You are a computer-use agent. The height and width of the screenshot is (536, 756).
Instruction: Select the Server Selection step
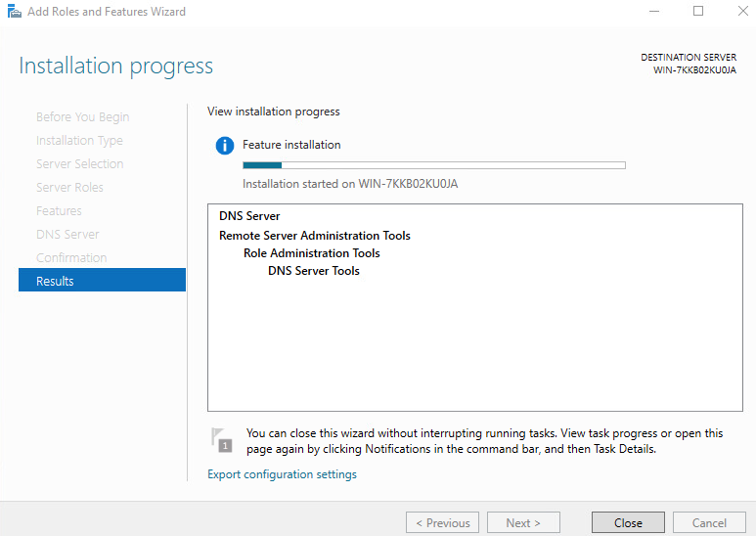tap(79, 164)
